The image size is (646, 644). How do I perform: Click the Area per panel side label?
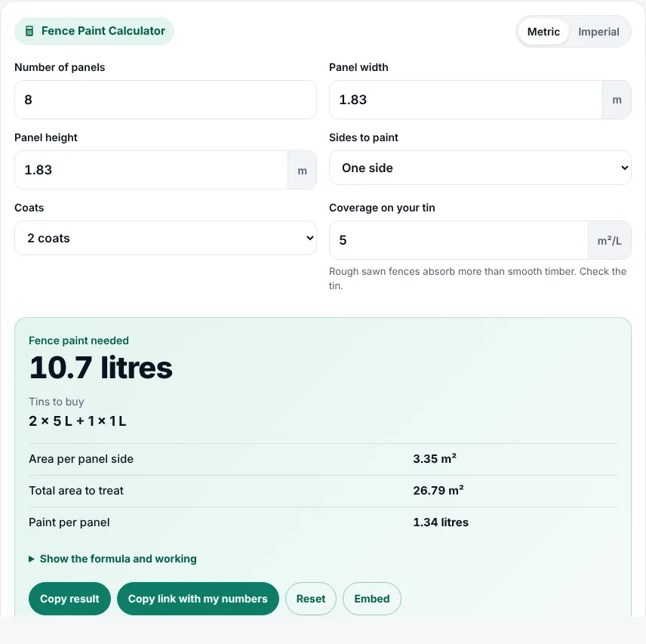coord(82,459)
